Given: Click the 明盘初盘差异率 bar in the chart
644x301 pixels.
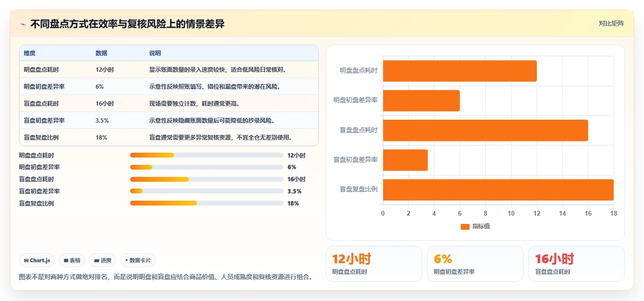Looking at the screenshot, I should point(421,100).
